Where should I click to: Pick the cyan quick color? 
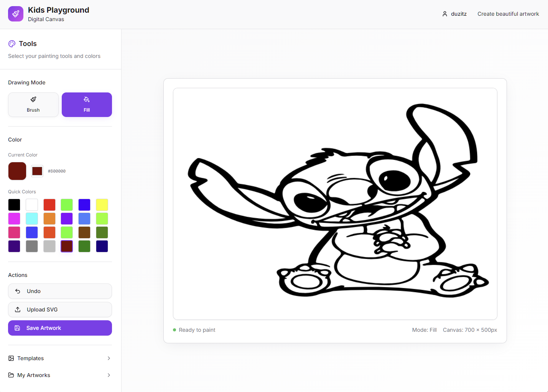tap(32, 219)
